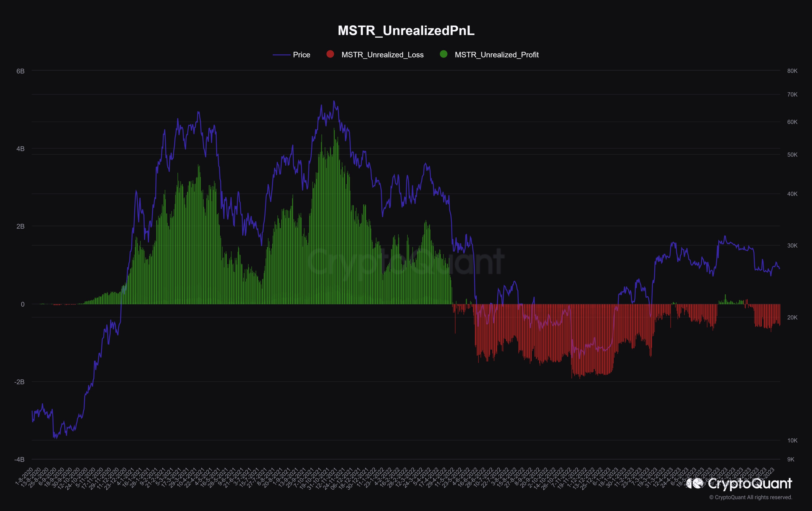Screen dimensions: 812x511
Task: Click the 30K right axis label
Action: coord(792,246)
